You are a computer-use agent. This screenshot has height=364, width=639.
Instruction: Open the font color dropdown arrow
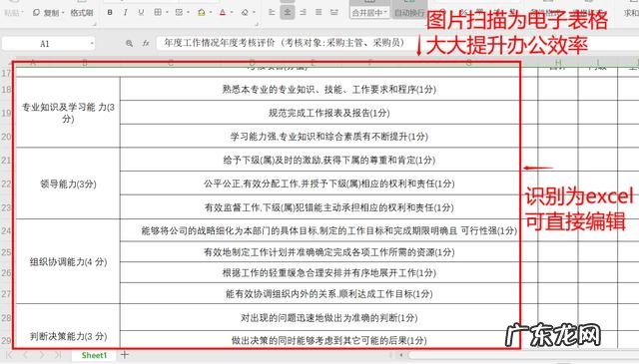click(232, 13)
